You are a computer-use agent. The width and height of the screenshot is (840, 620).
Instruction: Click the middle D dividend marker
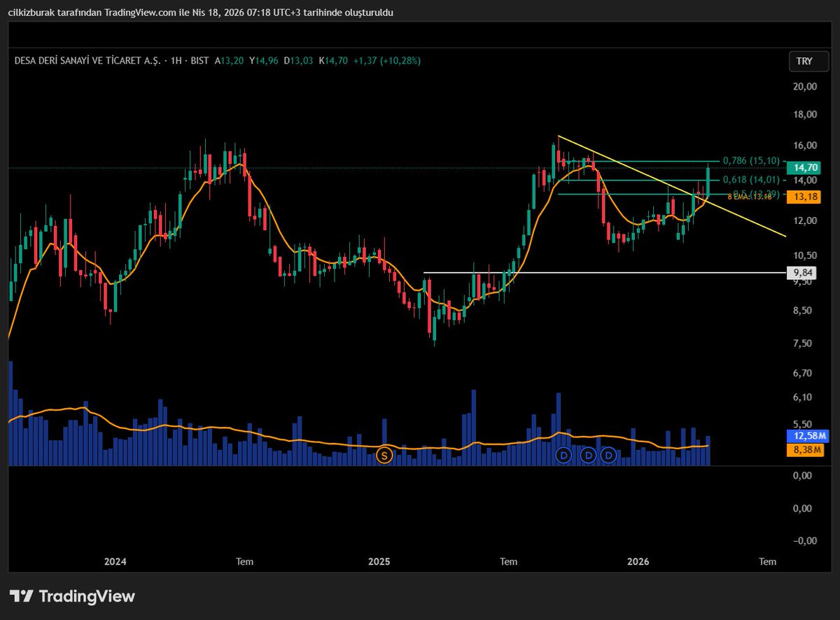click(x=589, y=456)
